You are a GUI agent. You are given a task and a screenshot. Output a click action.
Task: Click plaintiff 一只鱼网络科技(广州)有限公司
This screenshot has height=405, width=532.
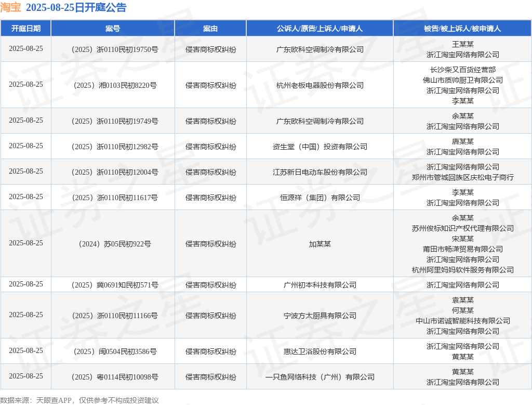(320, 377)
